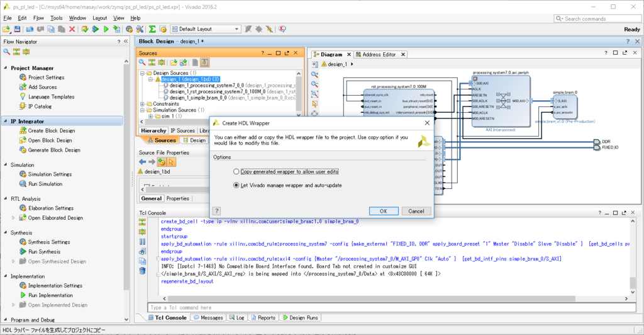The height and width of the screenshot is (335, 644).
Task: Click Create Block Design in Flow Navigator
Action: point(52,131)
